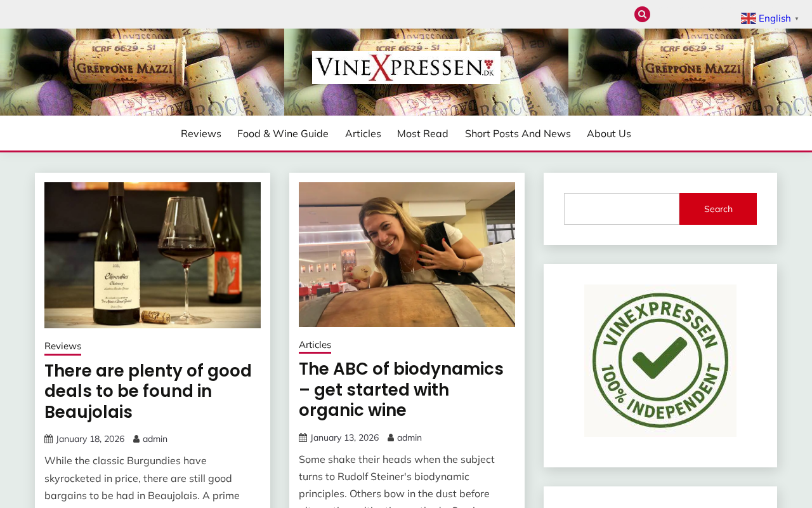The height and width of the screenshot is (508, 812).
Task: Open the biodynamics article photo
Action: coord(407,255)
